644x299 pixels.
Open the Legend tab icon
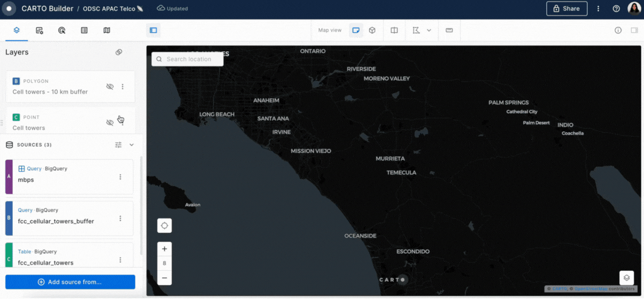coord(84,30)
